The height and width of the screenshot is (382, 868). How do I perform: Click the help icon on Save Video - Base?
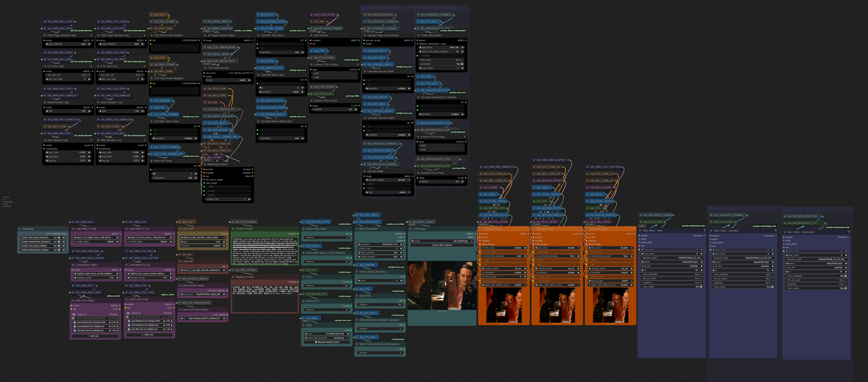point(704,231)
